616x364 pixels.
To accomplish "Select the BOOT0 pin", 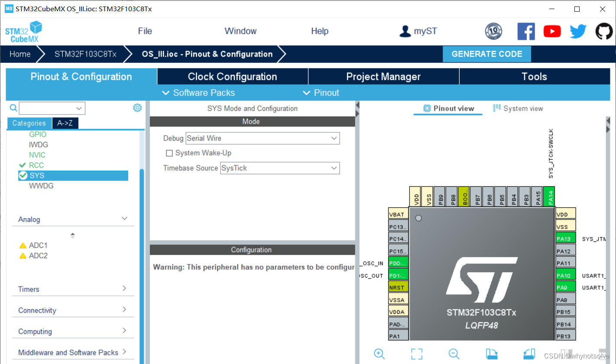I will (464, 196).
